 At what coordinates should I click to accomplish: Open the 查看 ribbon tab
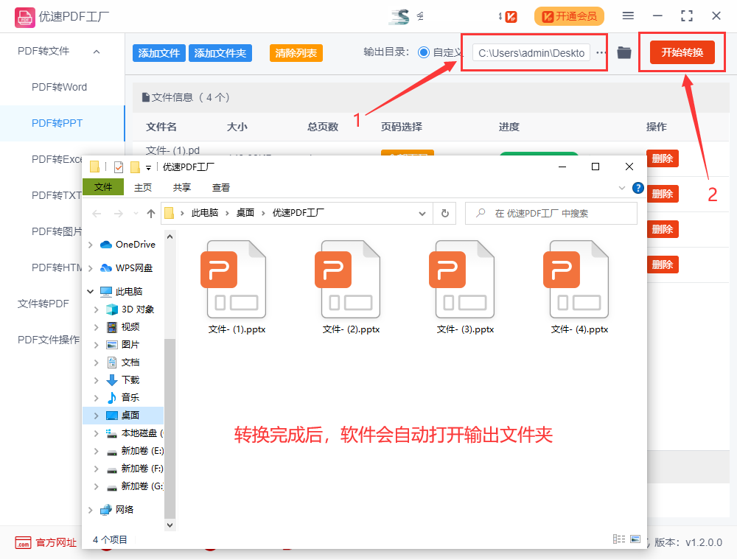(x=221, y=187)
